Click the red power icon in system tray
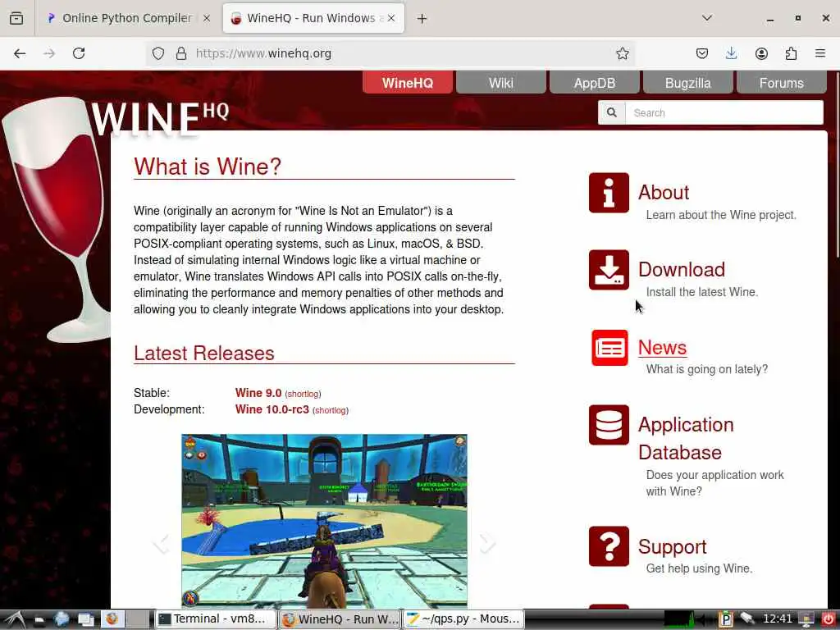This screenshot has width=840, height=630. (x=829, y=619)
